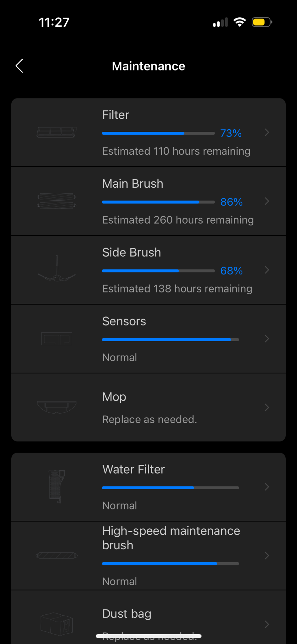Tap the Dust bag icon
The image size is (297, 644).
(x=57, y=624)
